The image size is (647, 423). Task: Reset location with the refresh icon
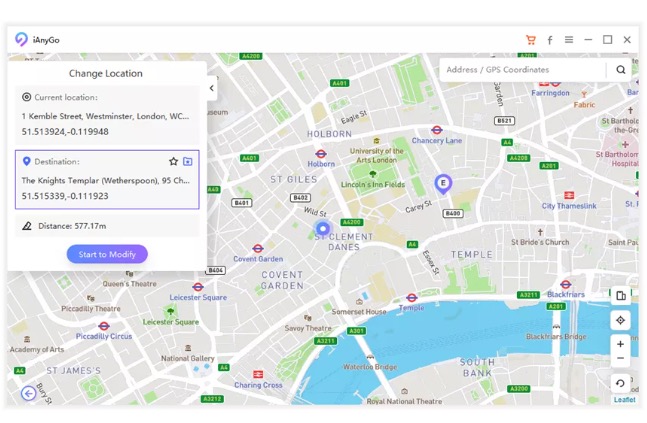click(x=620, y=383)
